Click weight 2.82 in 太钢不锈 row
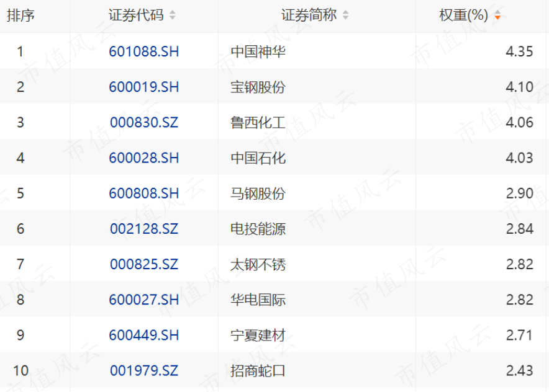The image size is (549, 392). click(x=520, y=264)
